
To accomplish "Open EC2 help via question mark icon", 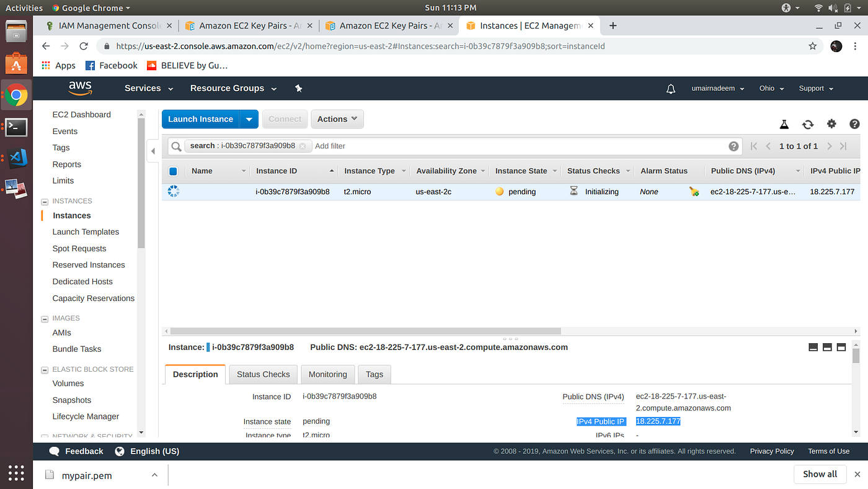I will coord(854,123).
